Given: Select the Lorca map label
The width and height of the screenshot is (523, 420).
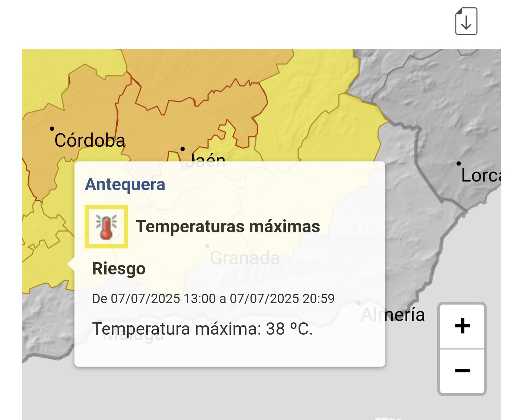Looking at the screenshot, I should click(x=481, y=176).
